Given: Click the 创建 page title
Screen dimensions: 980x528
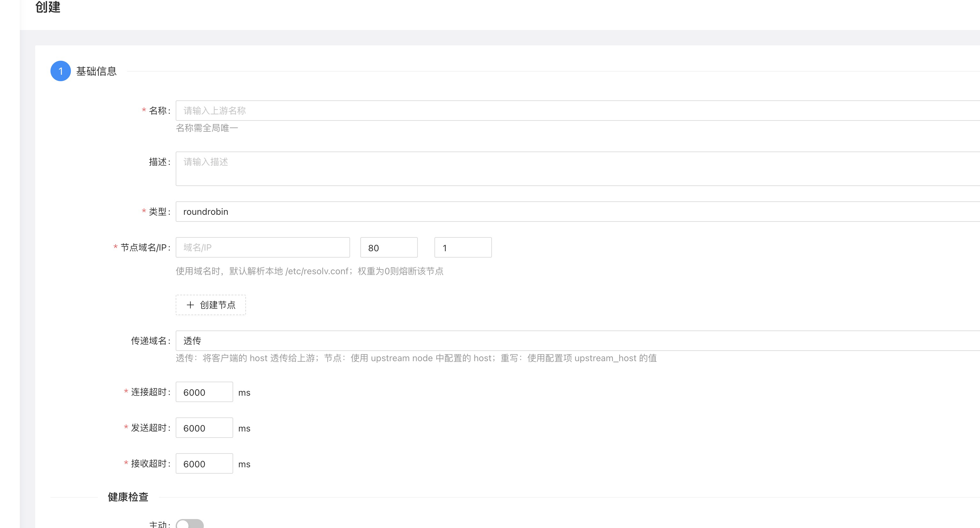Looking at the screenshot, I should (48, 7).
